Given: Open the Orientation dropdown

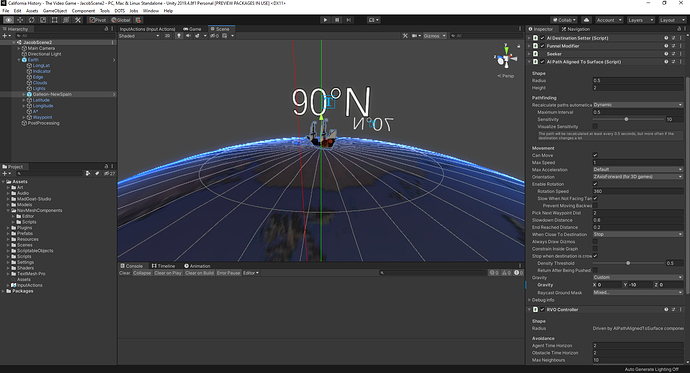Looking at the screenshot, I should pos(638,176).
